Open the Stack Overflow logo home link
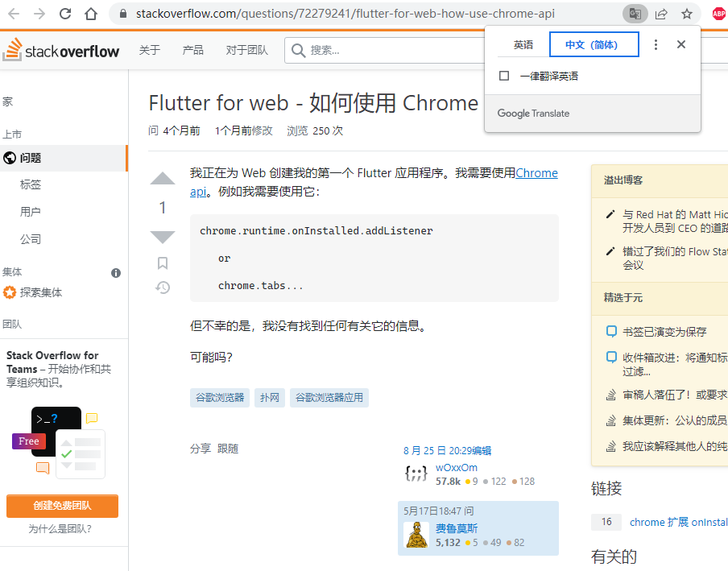Screen dimensions: 728x571 point(61,50)
